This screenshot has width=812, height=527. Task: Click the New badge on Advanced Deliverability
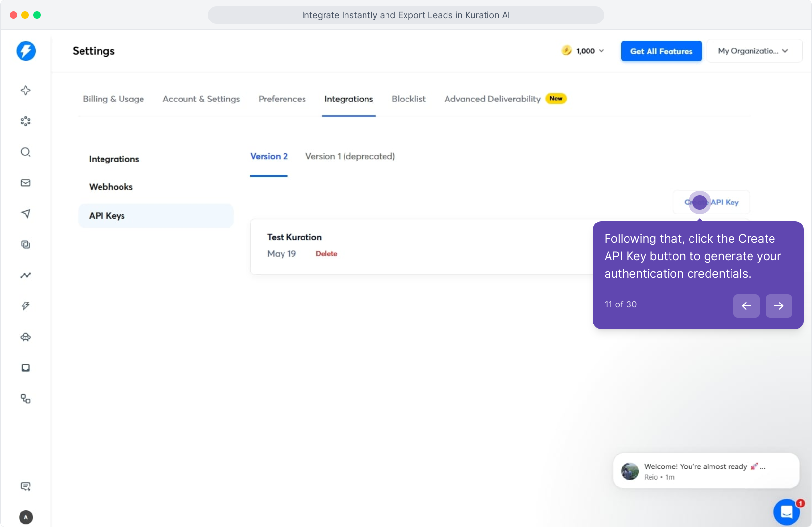pos(556,99)
